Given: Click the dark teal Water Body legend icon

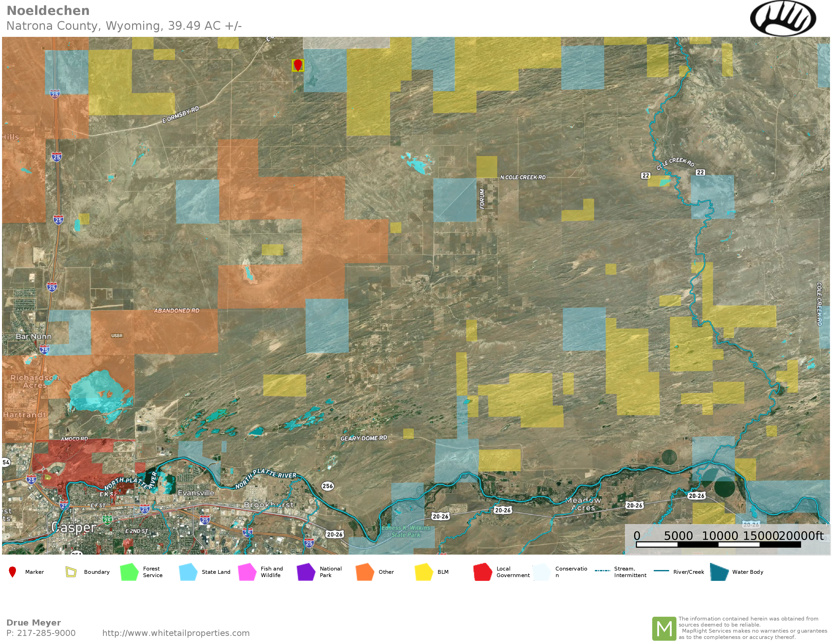Looking at the screenshot, I should tap(719, 572).
